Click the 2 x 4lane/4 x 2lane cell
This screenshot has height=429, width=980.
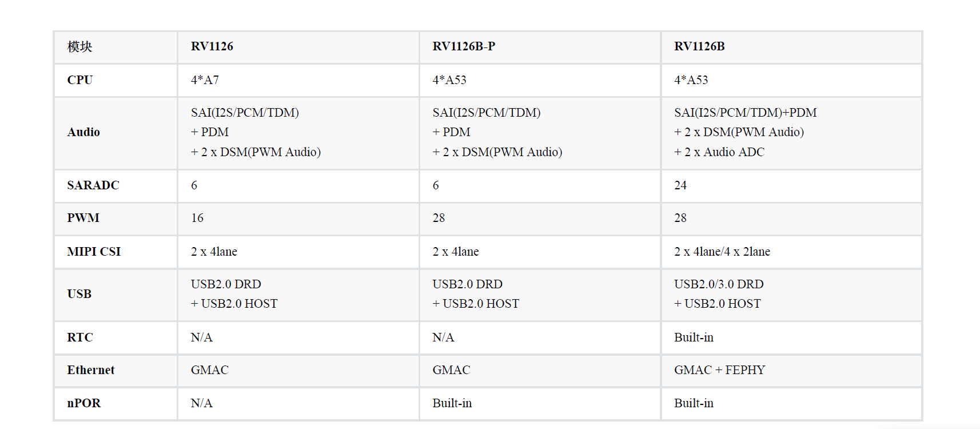pyautogui.click(x=722, y=252)
